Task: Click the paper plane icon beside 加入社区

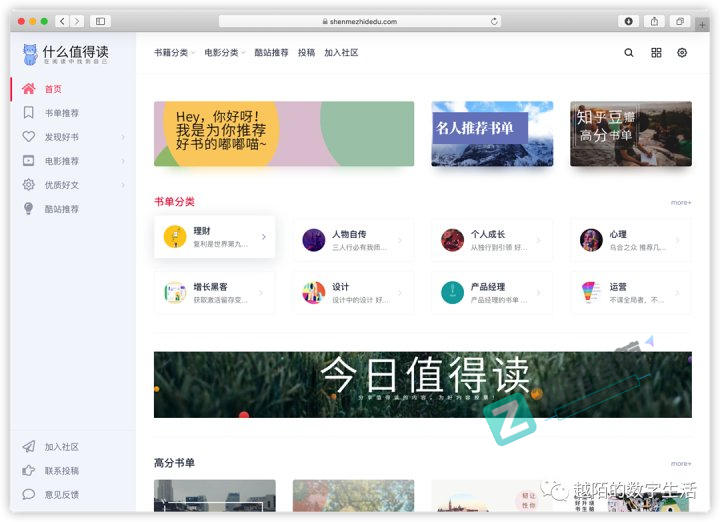Action: click(x=28, y=446)
